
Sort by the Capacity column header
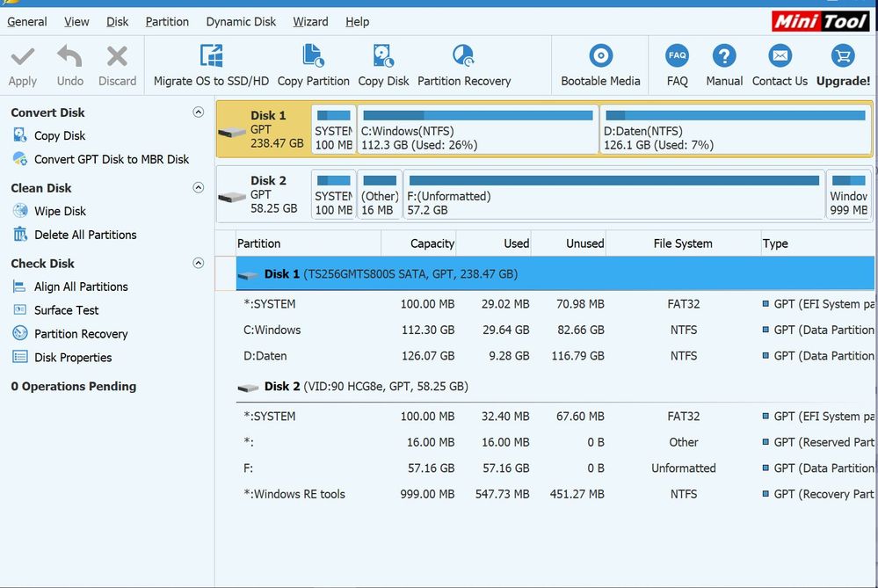click(432, 243)
